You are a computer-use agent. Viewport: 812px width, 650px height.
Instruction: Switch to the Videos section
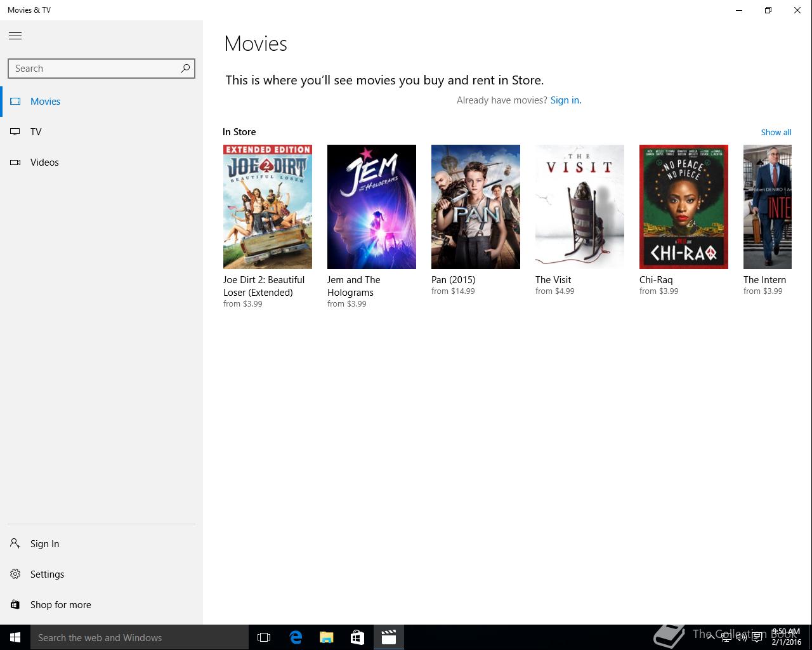tap(101, 162)
